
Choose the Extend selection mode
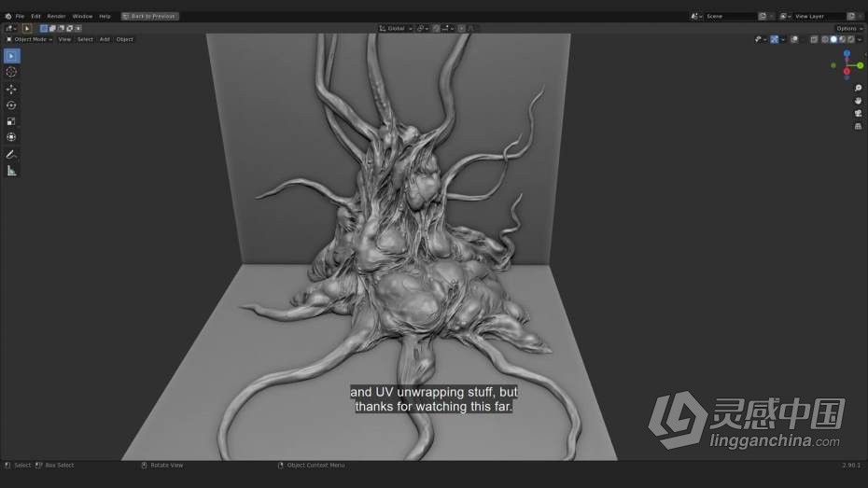tap(52, 28)
